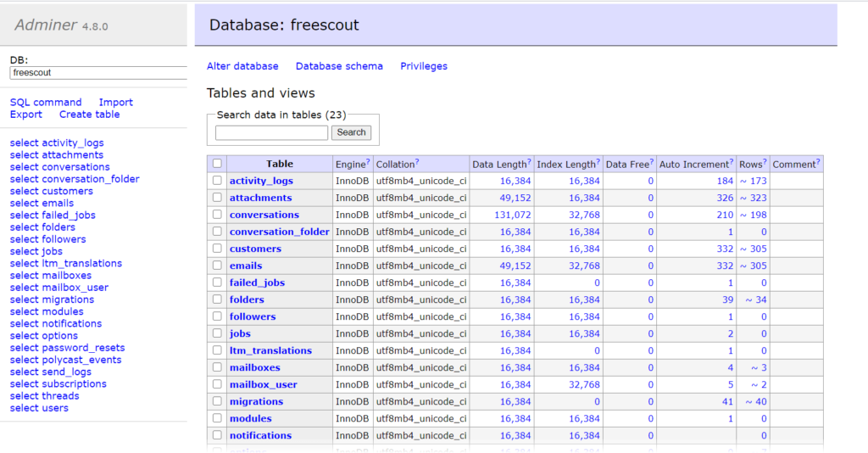Open select mailbox_user in sidebar
The width and height of the screenshot is (868, 453).
(x=59, y=288)
